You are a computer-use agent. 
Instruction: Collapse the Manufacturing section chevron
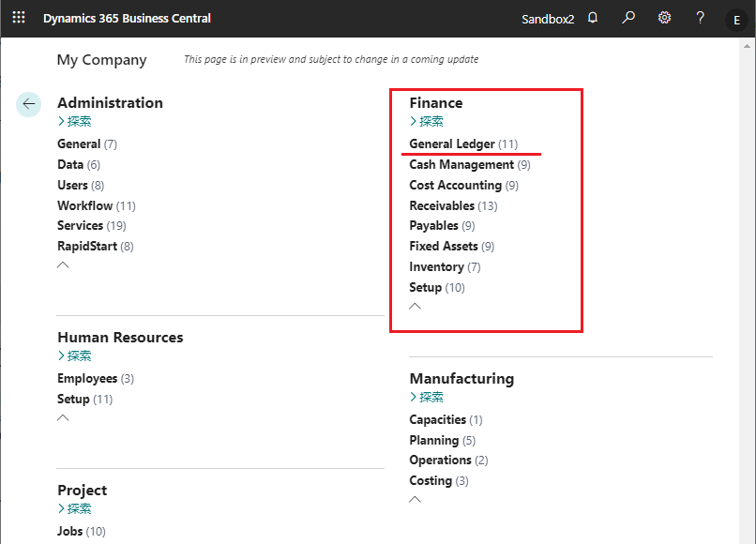[x=416, y=499]
